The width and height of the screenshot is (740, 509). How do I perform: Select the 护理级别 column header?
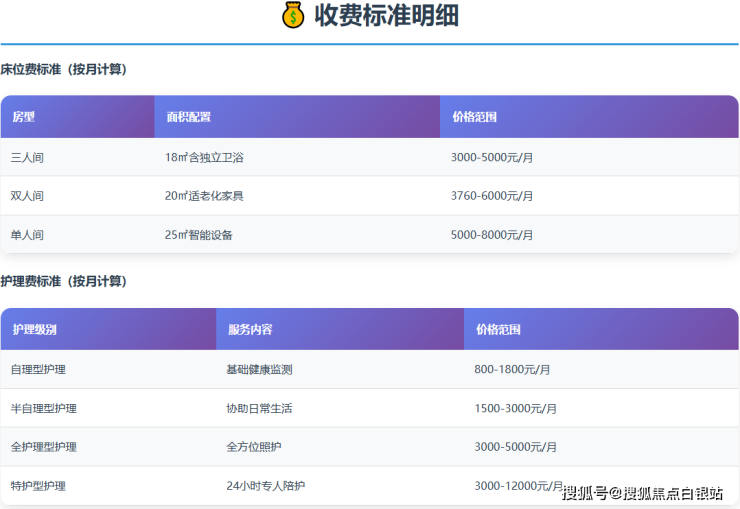(x=35, y=329)
